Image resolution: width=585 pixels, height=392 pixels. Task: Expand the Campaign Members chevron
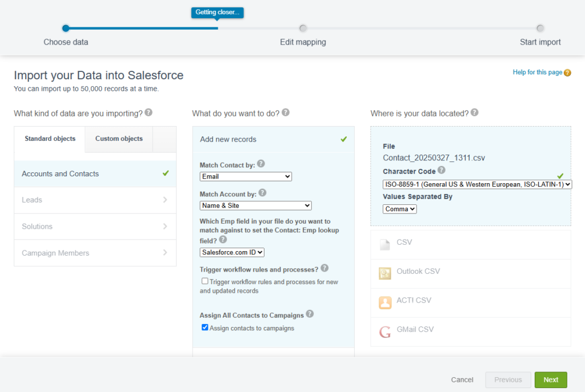(x=165, y=253)
